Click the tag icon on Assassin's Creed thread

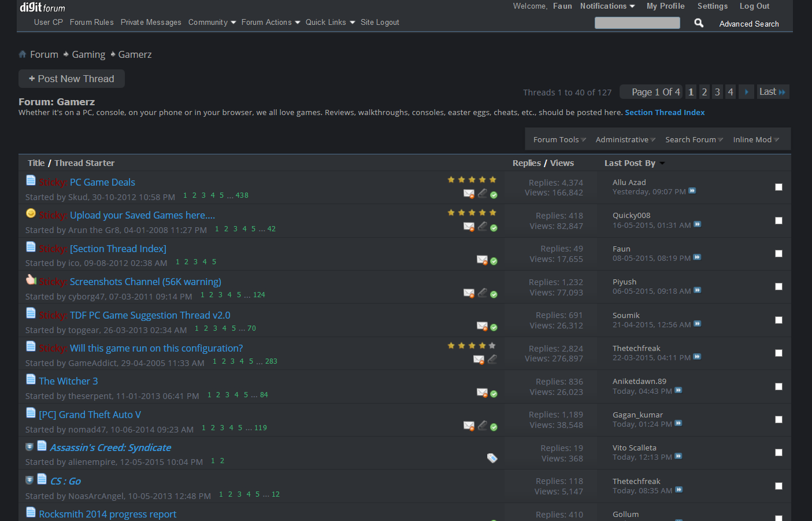click(x=492, y=458)
